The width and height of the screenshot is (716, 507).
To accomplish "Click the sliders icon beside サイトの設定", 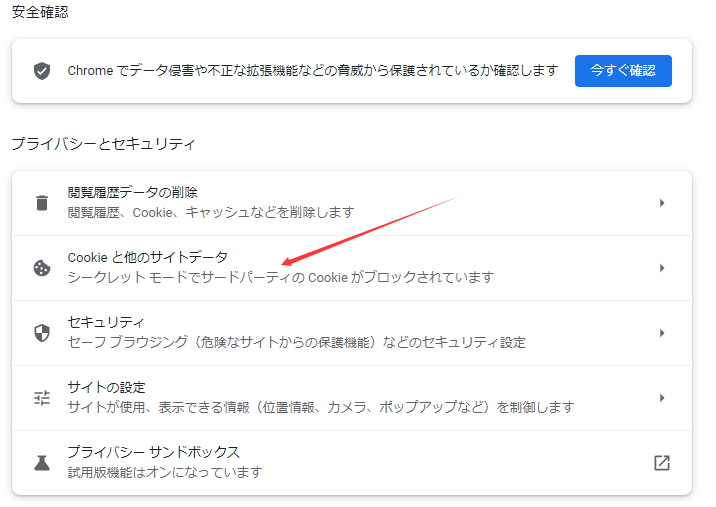I will (x=41, y=398).
